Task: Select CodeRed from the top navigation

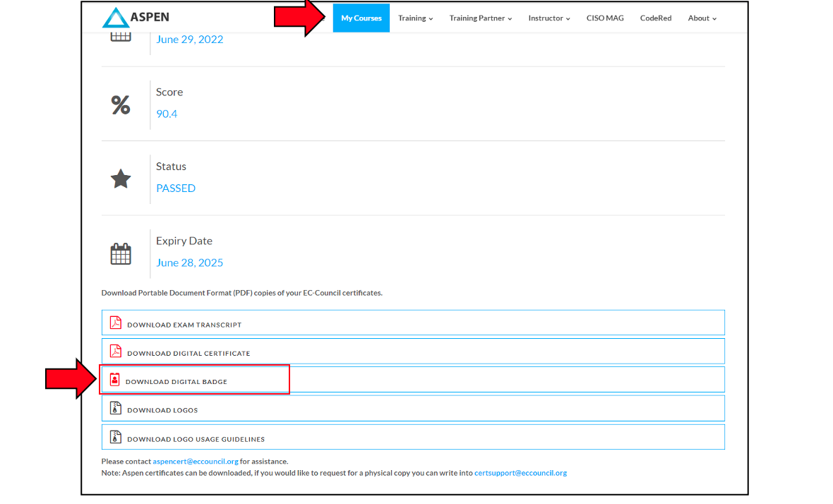Action: click(656, 18)
